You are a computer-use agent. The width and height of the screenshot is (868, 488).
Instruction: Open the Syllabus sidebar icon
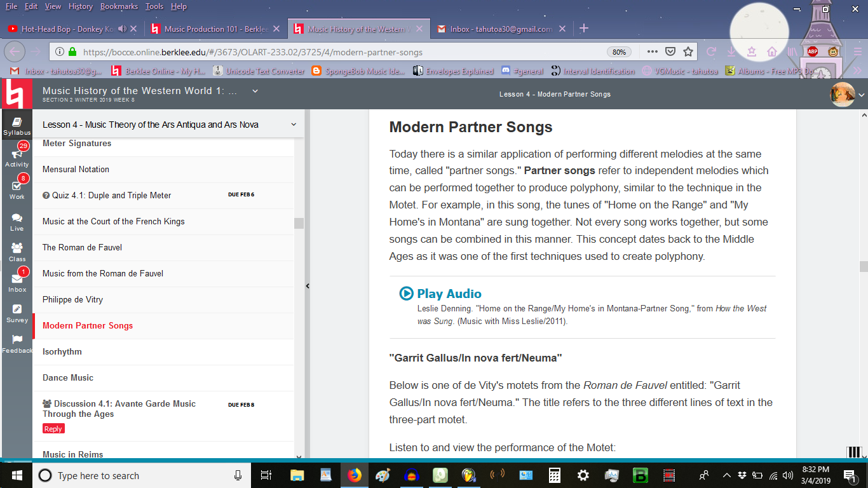click(17, 125)
